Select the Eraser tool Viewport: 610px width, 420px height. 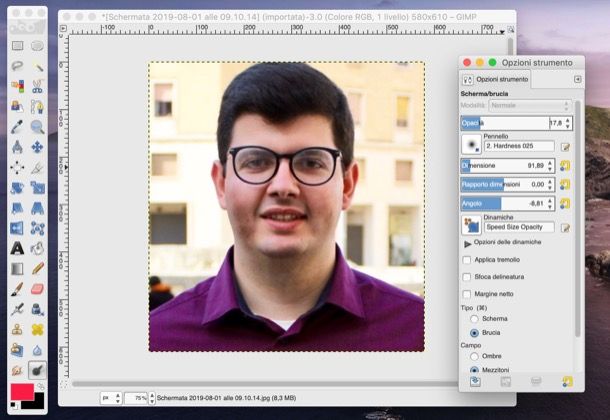tap(37, 289)
